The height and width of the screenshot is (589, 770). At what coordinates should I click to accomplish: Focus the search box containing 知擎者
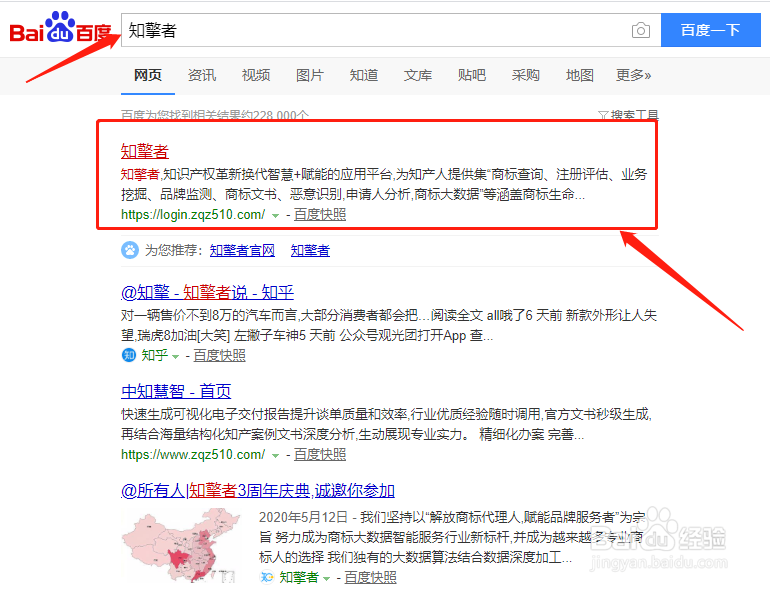376,30
